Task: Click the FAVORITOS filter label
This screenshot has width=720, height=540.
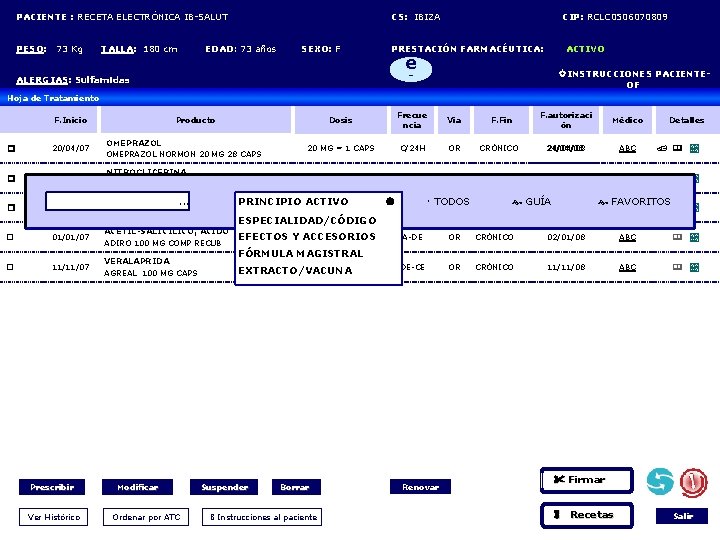Action: coord(641,202)
